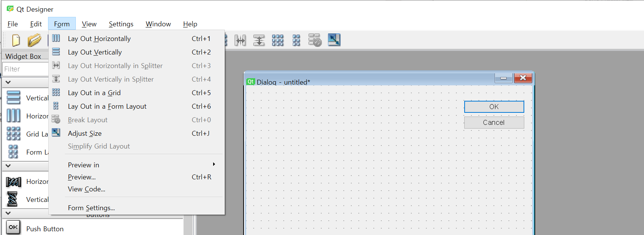The image size is (644, 235).
Task: Click the Adjust Size icon in the toolbar
Action: coord(334,40)
